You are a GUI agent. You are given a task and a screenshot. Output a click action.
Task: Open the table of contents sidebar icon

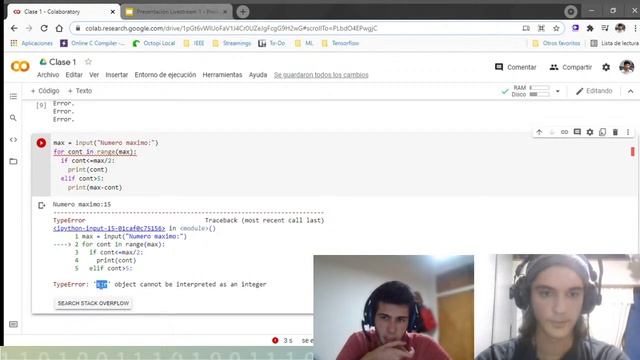click(13, 96)
